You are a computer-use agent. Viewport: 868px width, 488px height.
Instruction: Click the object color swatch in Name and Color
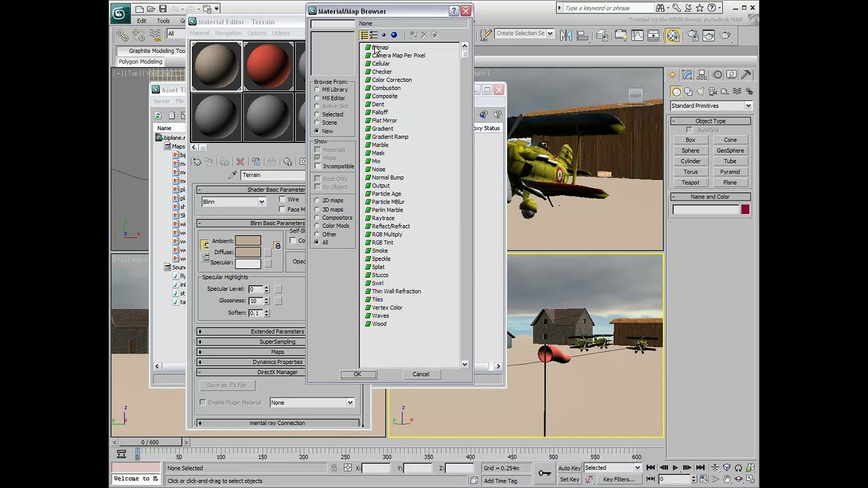coord(745,209)
